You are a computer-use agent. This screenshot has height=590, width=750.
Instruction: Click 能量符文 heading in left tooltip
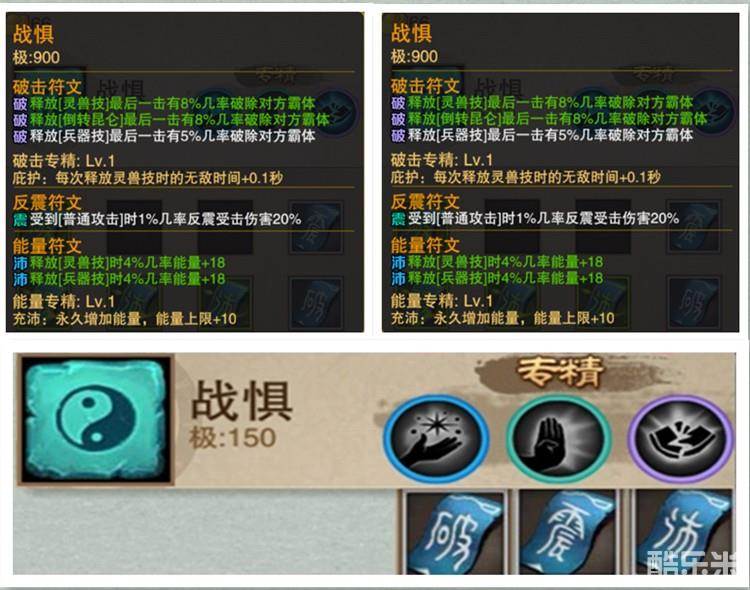pyautogui.click(x=47, y=246)
